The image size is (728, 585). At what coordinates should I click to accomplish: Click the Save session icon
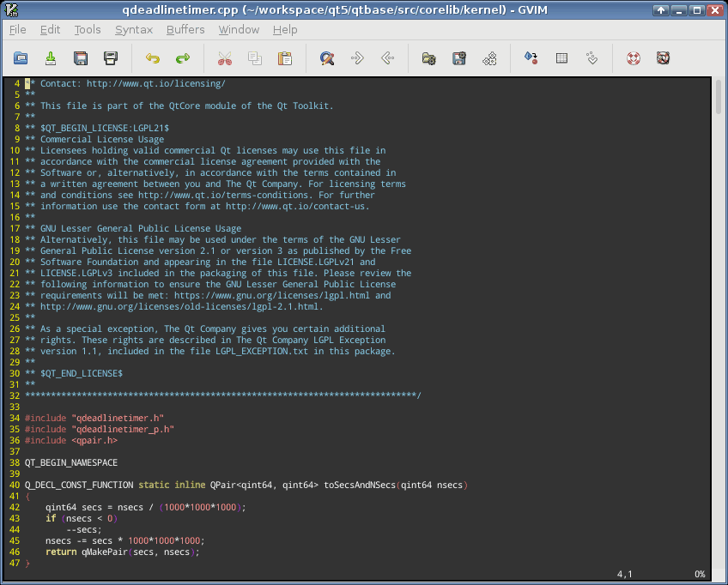pos(459,58)
